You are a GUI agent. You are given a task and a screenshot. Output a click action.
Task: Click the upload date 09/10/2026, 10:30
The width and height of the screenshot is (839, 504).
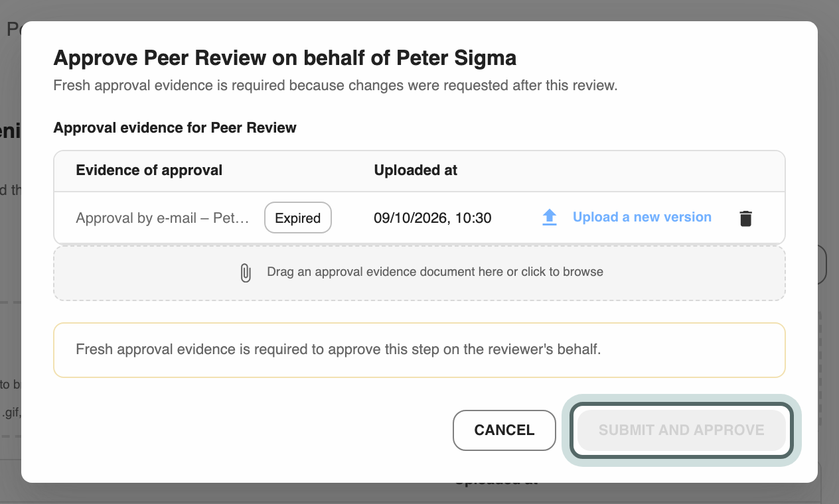click(x=433, y=218)
